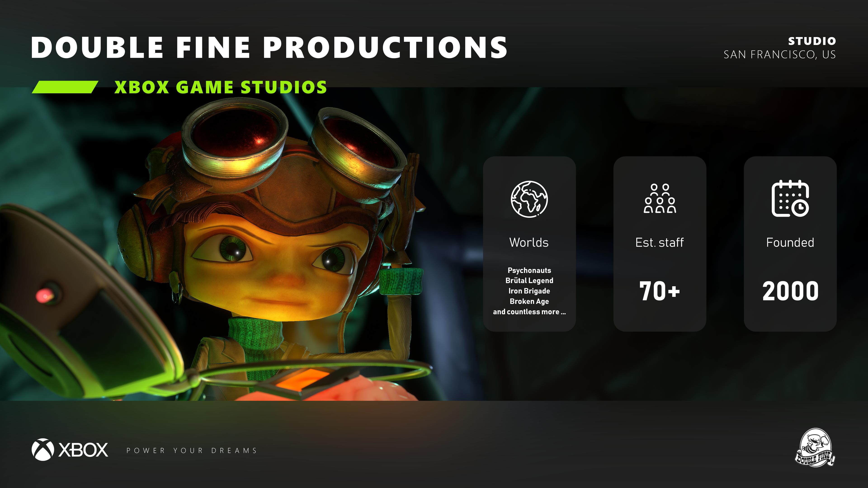The width and height of the screenshot is (868, 488).
Task: Click the Xbox sphere logo
Action: (x=43, y=450)
